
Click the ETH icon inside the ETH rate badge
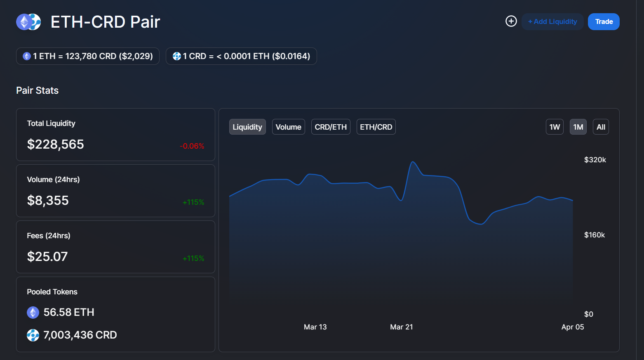(26, 56)
